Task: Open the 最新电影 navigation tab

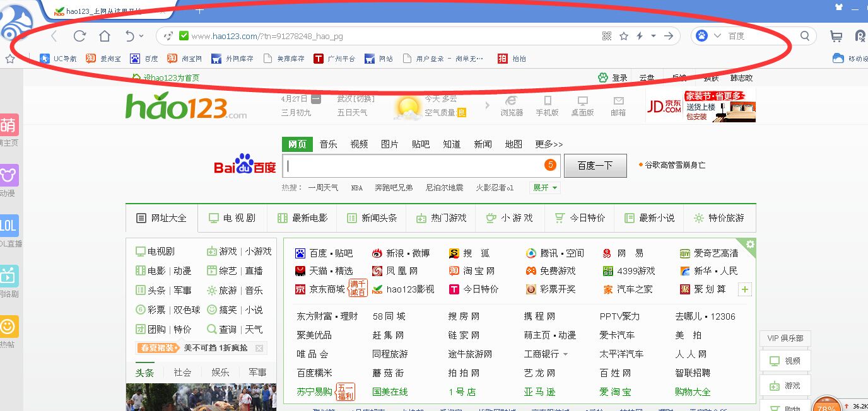Action: 302,218
